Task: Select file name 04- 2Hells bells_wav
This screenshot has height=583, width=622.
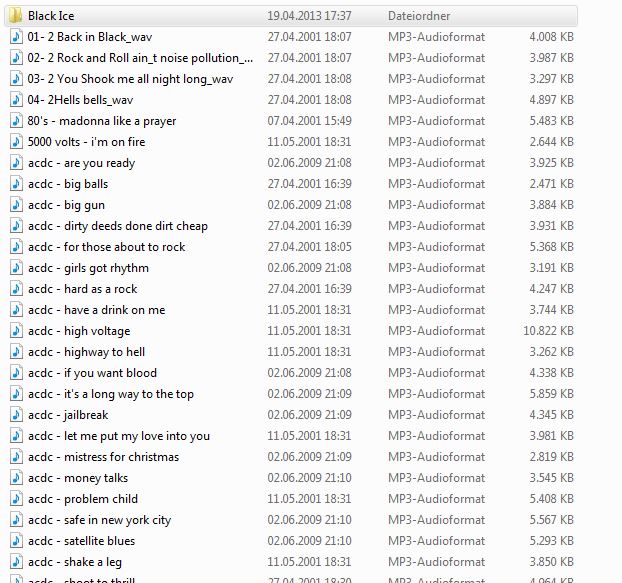Action: (81, 100)
